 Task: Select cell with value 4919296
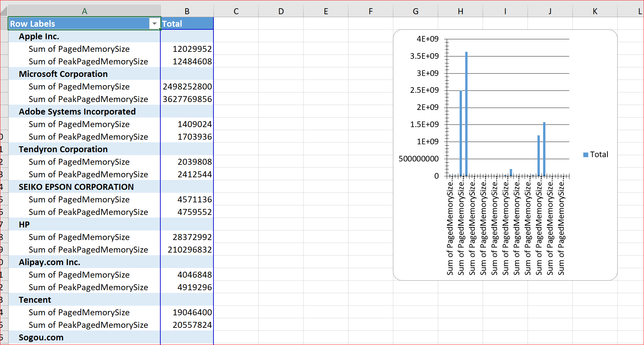[x=187, y=287]
